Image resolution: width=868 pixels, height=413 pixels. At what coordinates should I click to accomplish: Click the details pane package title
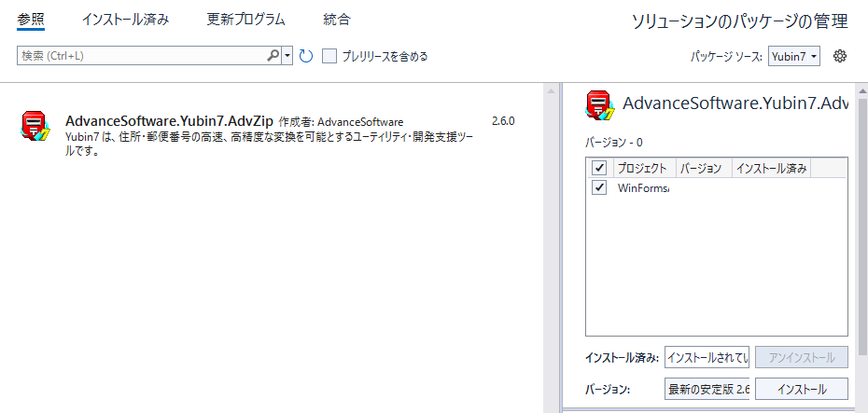tap(735, 103)
